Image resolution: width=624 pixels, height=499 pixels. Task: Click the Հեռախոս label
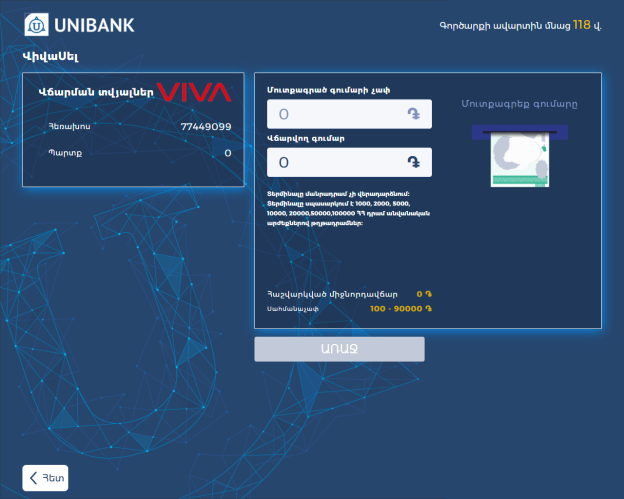[69, 126]
